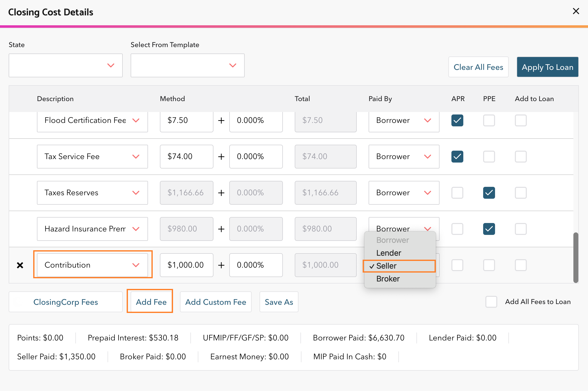Click the Tax Service Fee chevron arrow
Image resolution: width=588 pixels, height=391 pixels.
click(x=136, y=156)
